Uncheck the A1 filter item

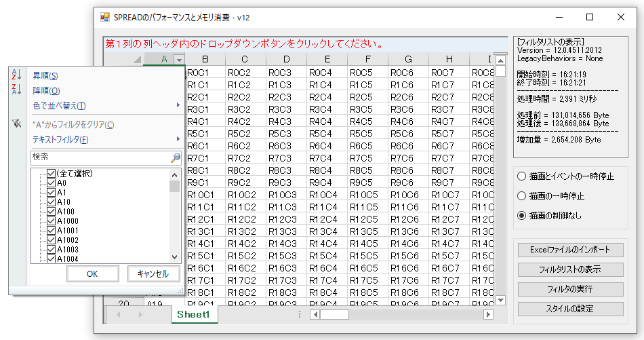[51, 193]
